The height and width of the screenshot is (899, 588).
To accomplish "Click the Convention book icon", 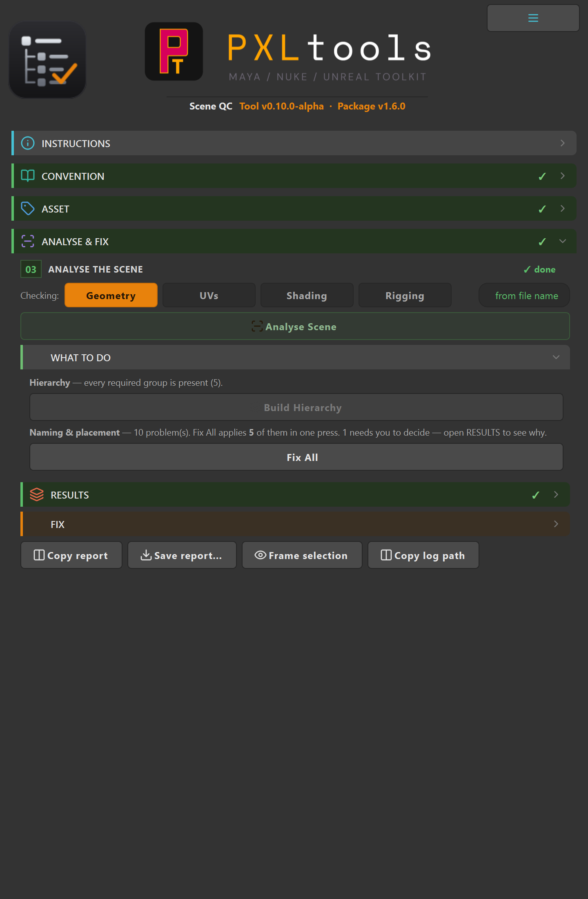I will pos(28,176).
